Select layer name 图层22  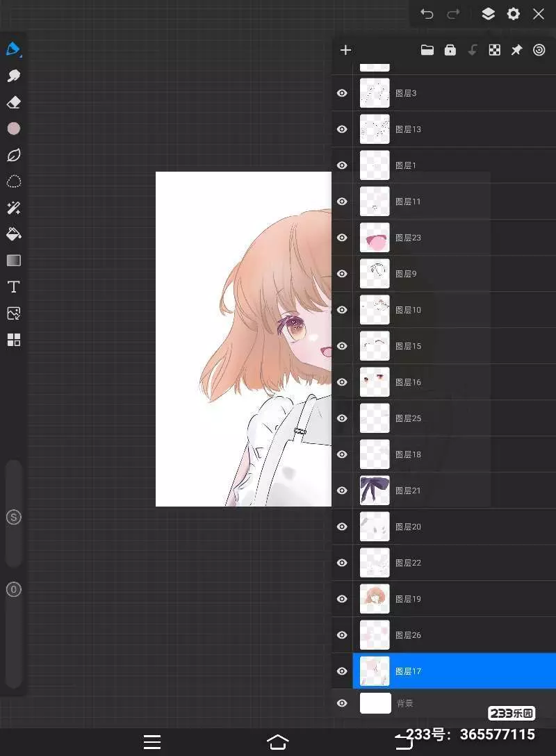tap(408, 563)
